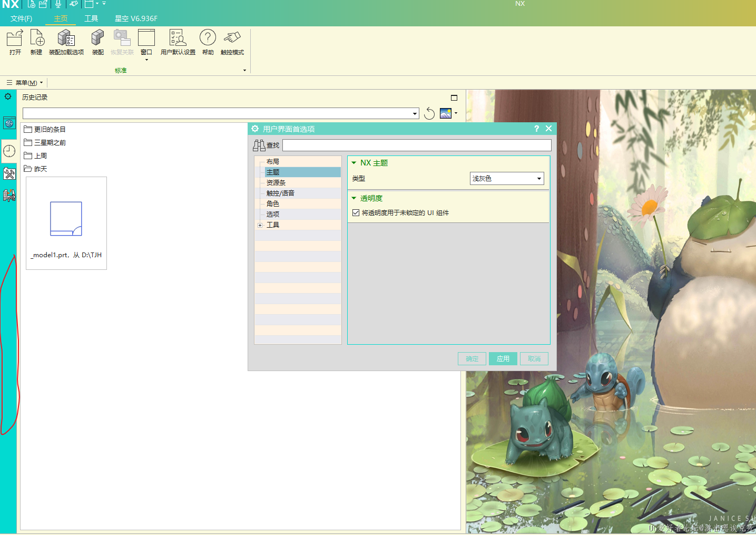Select 选项 in preferences tree

point(273,215)
